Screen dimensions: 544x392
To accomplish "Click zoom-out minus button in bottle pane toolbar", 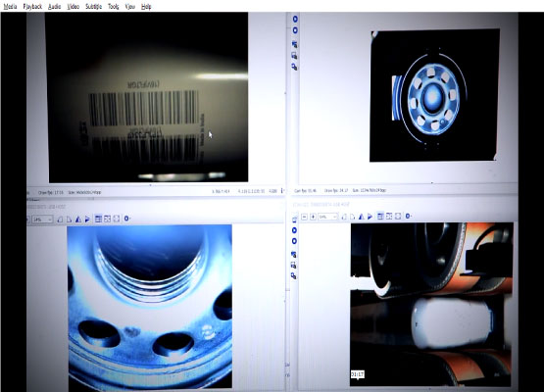I will pos(304,217).
